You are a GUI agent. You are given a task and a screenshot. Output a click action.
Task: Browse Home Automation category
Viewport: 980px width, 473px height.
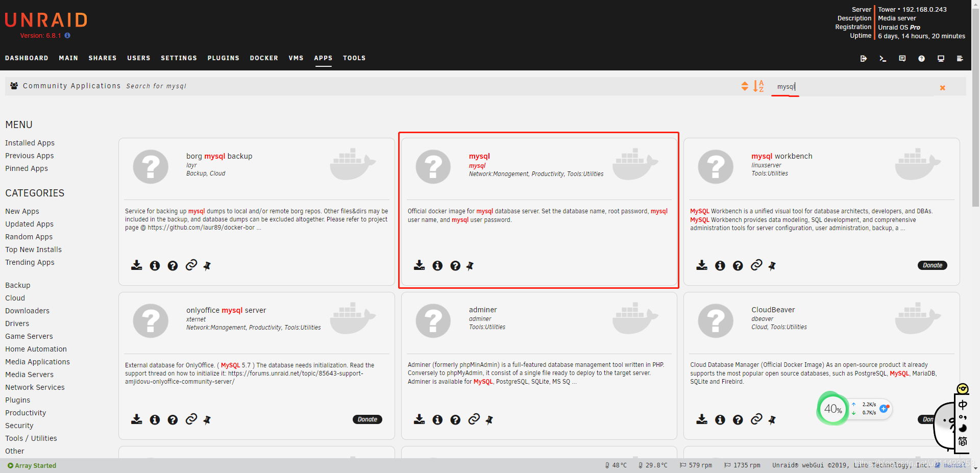click(x=36, y=349)
